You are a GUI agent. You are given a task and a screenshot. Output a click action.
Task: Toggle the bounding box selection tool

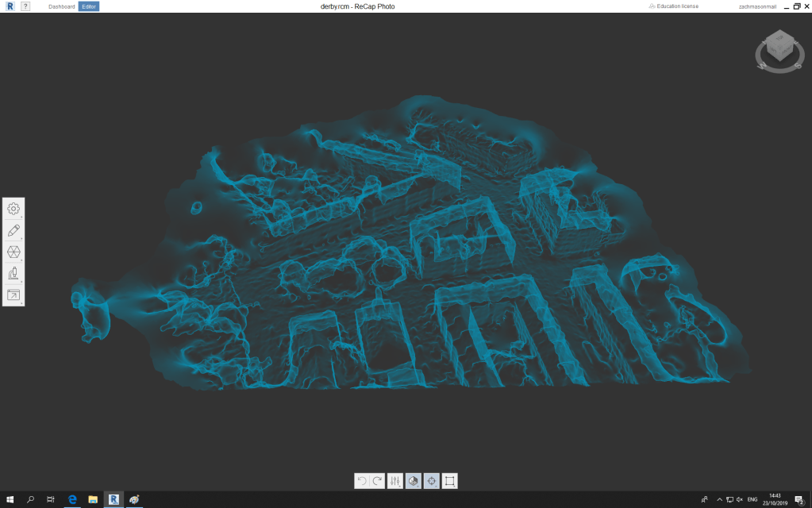click(449, 481)
